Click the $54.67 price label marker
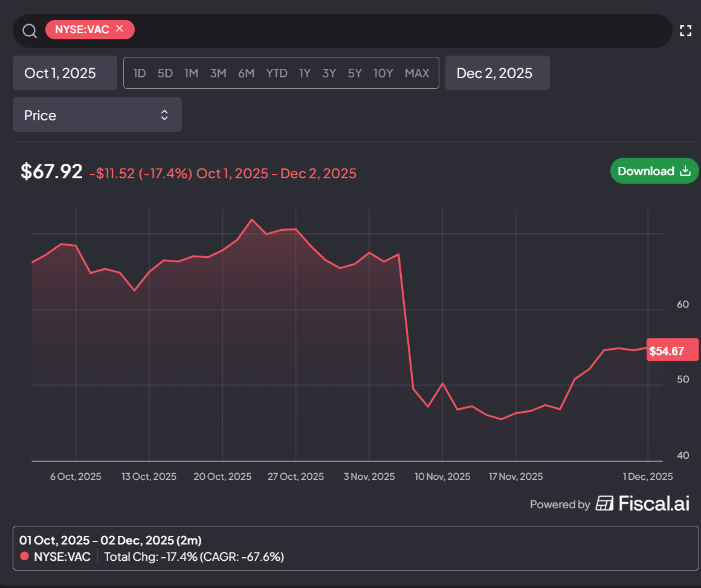 click(x=672, y=351)
